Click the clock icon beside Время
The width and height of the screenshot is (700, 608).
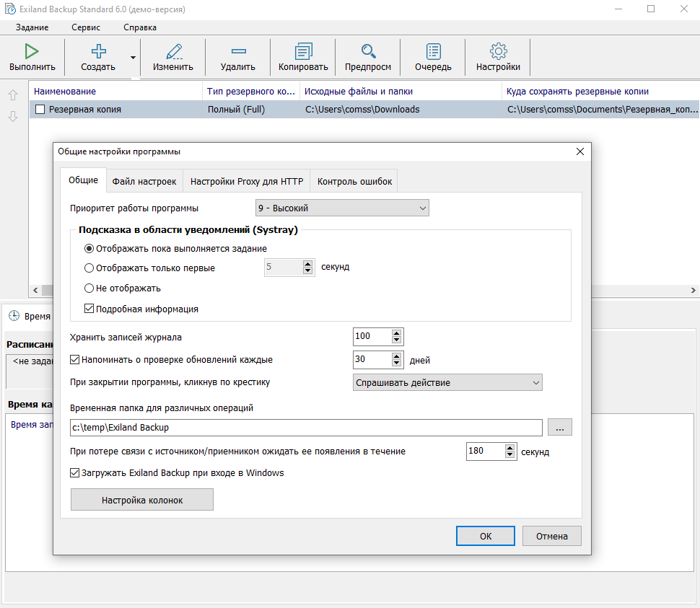(x=14, y=316)
